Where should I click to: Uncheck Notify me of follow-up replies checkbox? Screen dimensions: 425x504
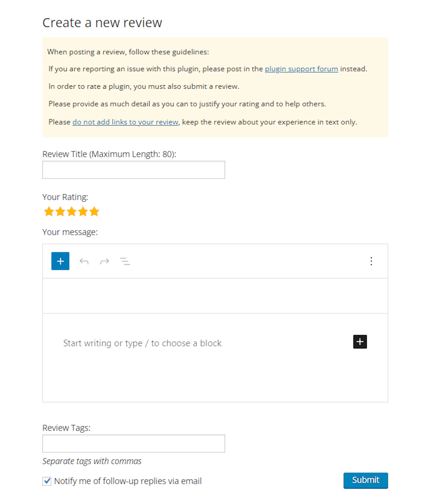(47, 481)
